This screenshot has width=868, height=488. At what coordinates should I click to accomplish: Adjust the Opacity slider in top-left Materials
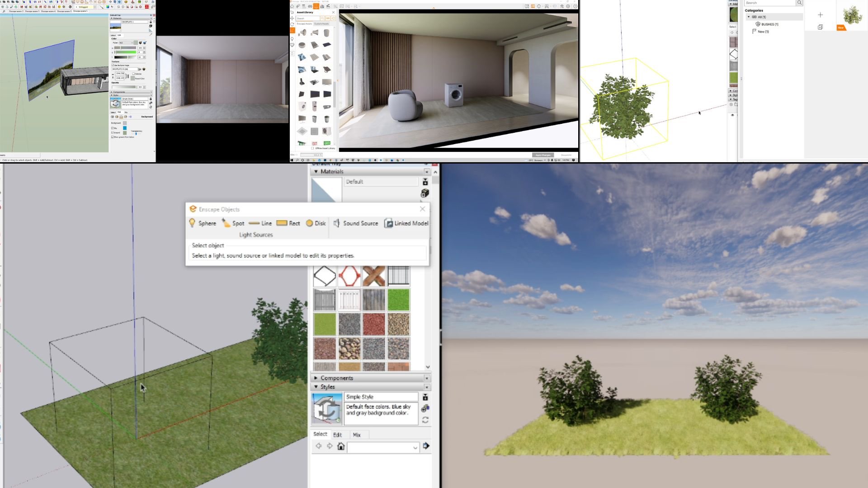point(124,87)
